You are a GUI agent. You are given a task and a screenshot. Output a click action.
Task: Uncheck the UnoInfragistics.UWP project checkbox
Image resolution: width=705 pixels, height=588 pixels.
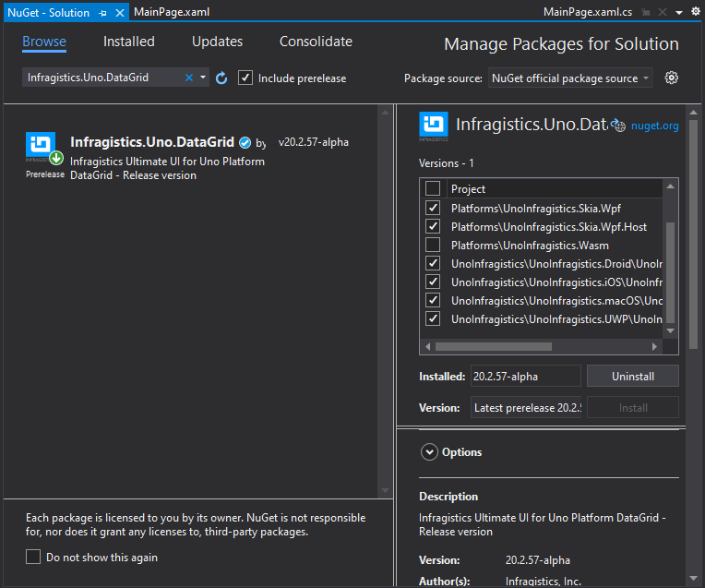[x=433, y=318]
